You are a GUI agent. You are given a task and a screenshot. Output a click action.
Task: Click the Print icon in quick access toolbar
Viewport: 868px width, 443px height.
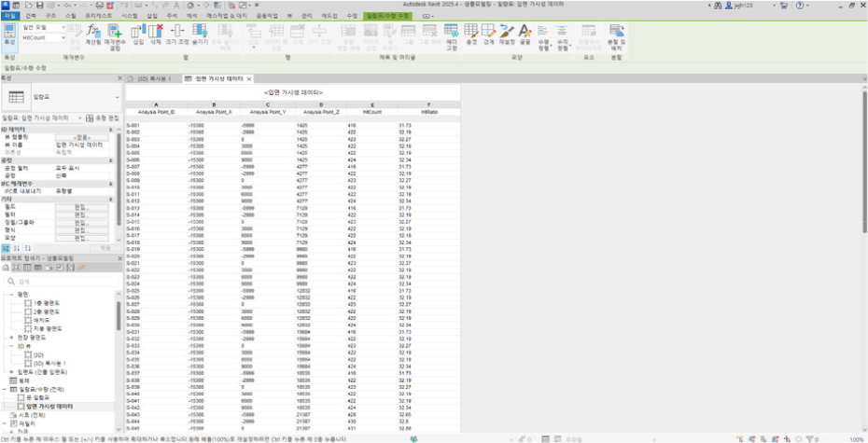point(99,5)
